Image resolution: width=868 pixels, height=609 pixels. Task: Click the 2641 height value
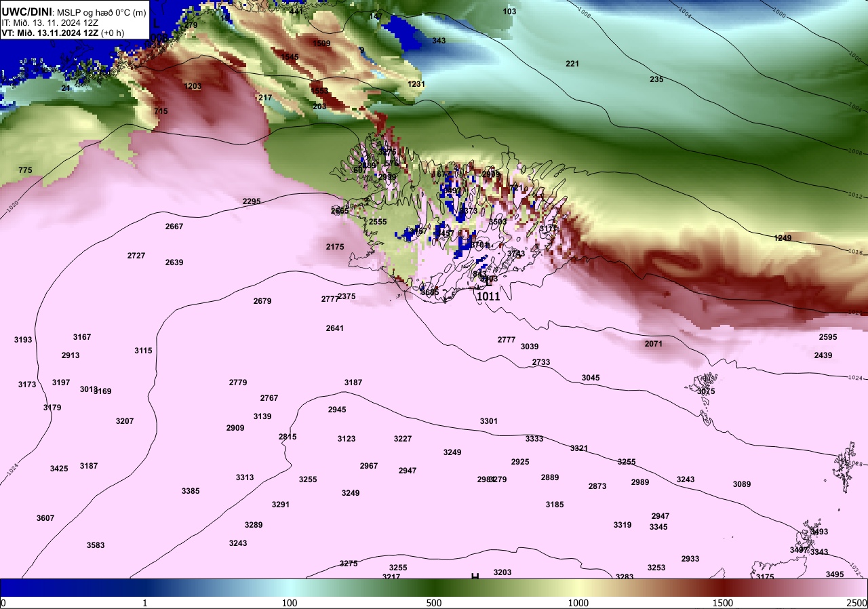[x=335, y=328]
